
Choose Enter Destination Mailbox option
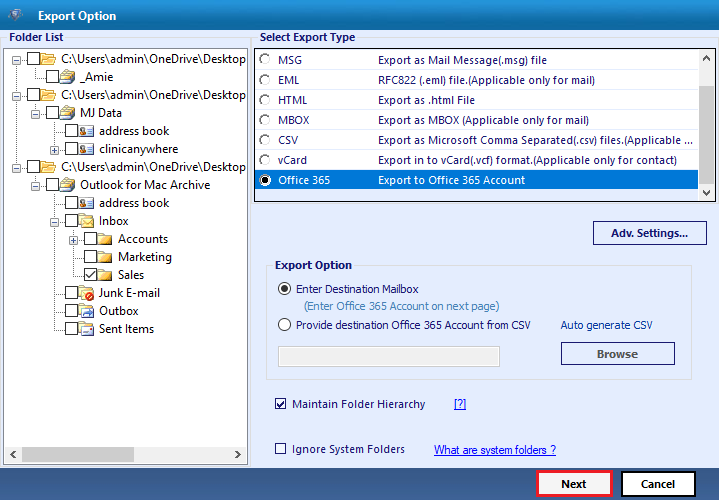click(x=284, y=289)
